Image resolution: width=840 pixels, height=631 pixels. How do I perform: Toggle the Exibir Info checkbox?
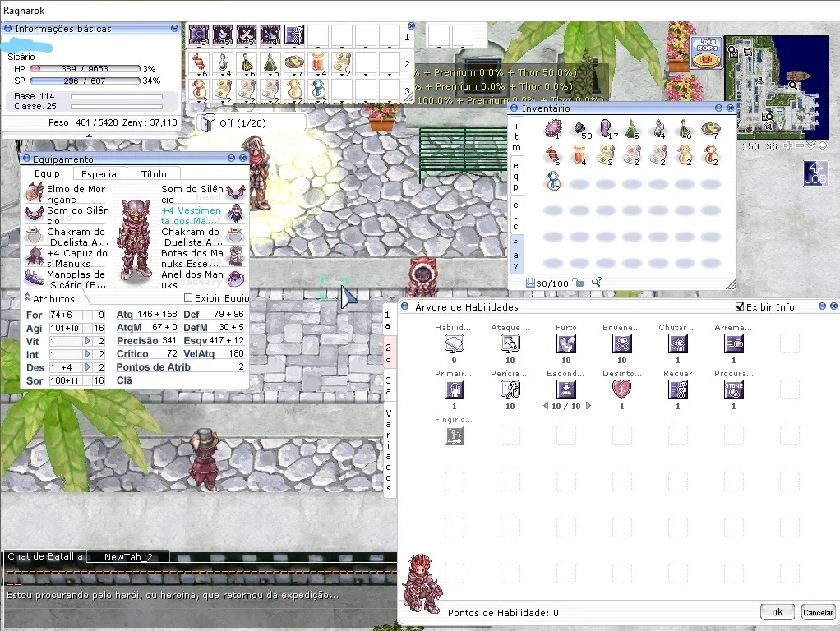click(740, 307)
